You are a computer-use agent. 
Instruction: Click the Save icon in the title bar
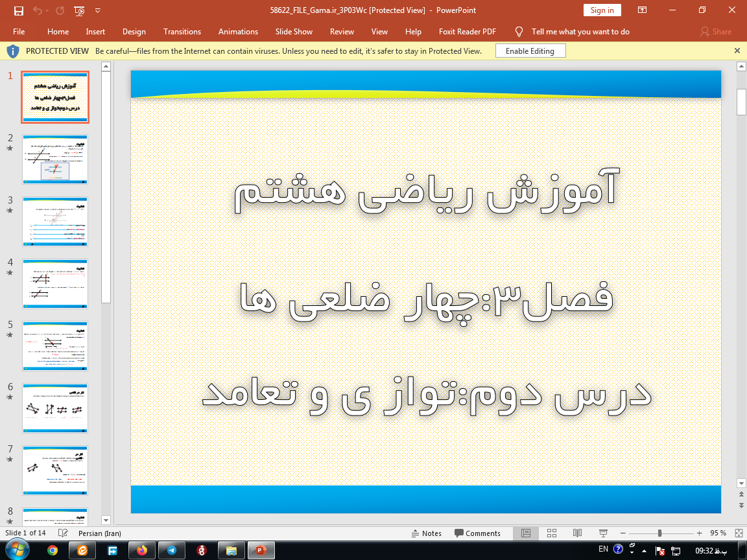pyautogui.click(x=19, y=10)
